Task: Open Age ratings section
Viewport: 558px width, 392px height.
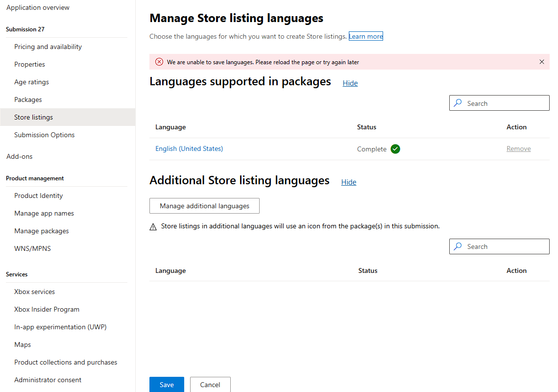Action: tap(32, 82)
